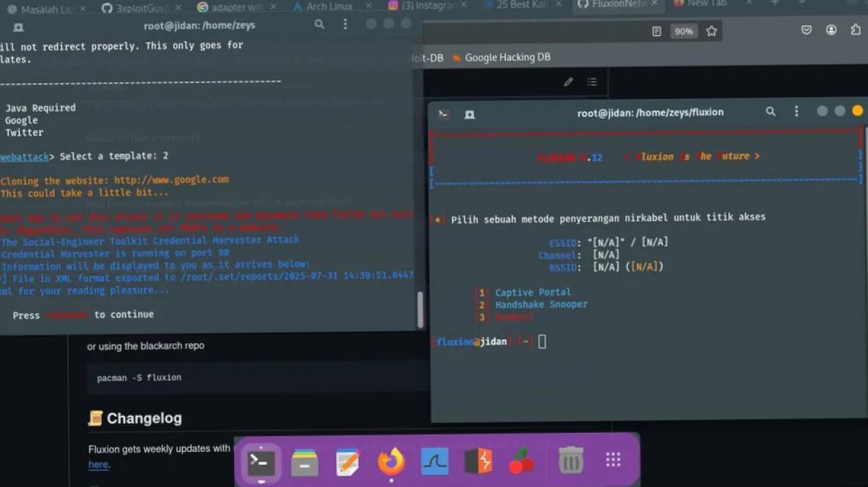The width and height of the screenshot is (868, 487).
Task: Click the zeys terminal scrollbar handle
Action: (x=420, y=309)
